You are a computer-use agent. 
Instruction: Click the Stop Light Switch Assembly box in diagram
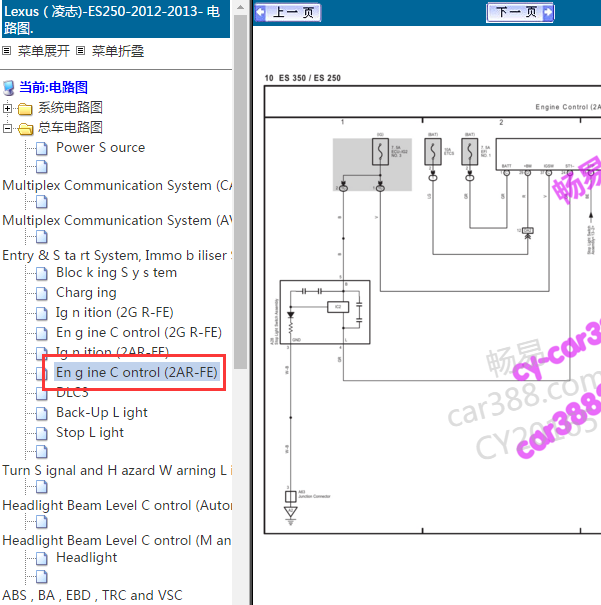pos(325,312)
